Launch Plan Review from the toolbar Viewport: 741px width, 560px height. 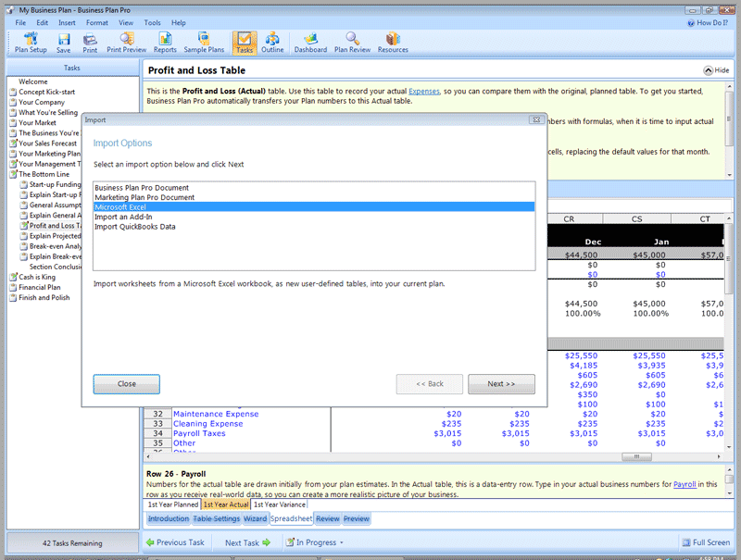point(352,43)
